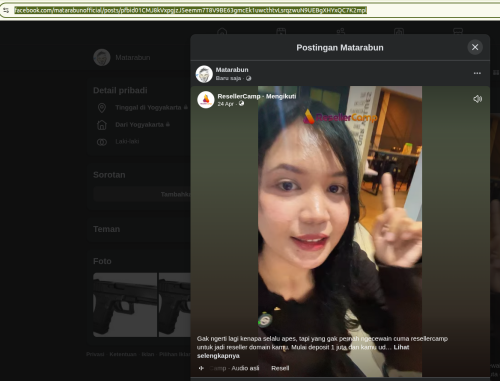Click the site information icon in address bar
Viewport: 500px width, 381px height.
tap(6, 10)
